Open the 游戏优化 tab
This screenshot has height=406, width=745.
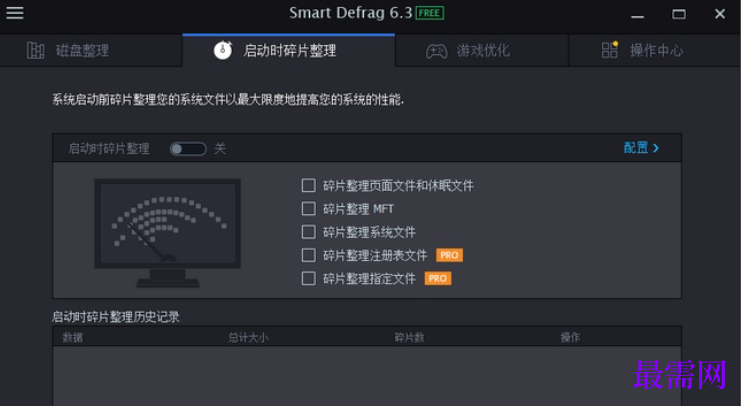(482, 50)
